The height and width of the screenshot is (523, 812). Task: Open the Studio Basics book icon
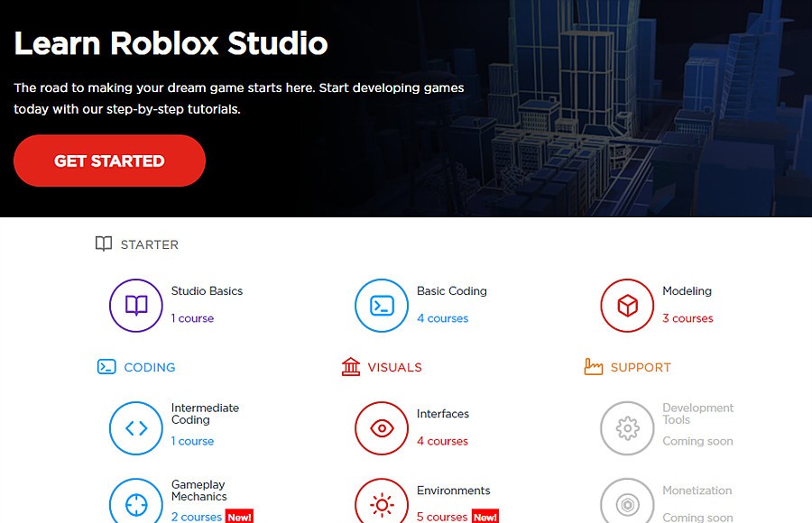(136, 306)
